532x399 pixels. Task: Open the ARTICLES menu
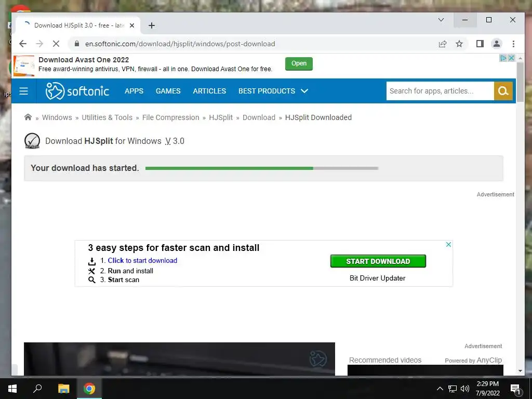pos(209,91)
